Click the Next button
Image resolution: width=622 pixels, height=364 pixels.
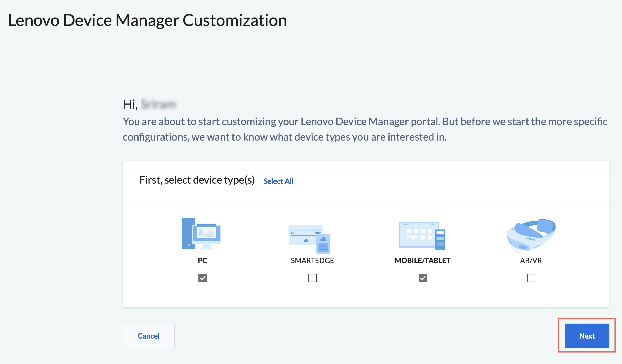coord(587,336)
